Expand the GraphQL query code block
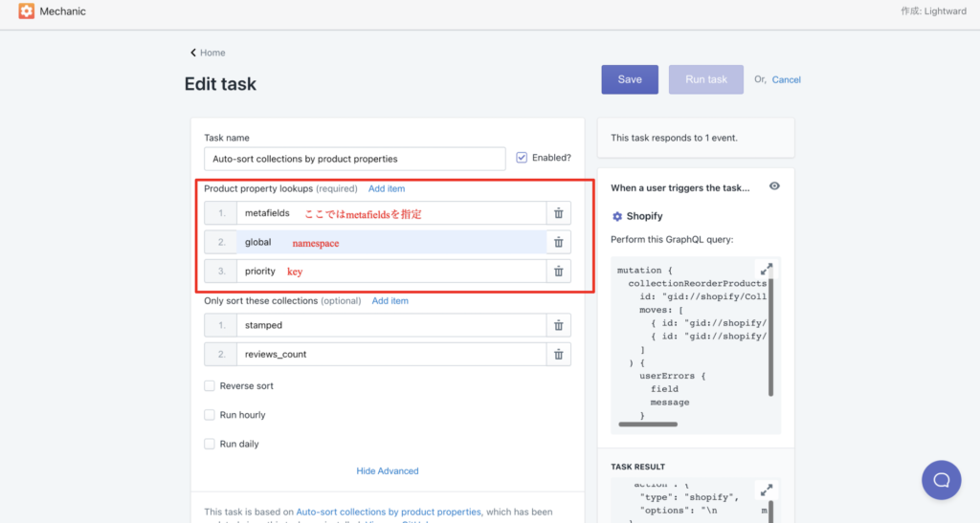Viewport: 980px width, 523px height. [767, 269]
